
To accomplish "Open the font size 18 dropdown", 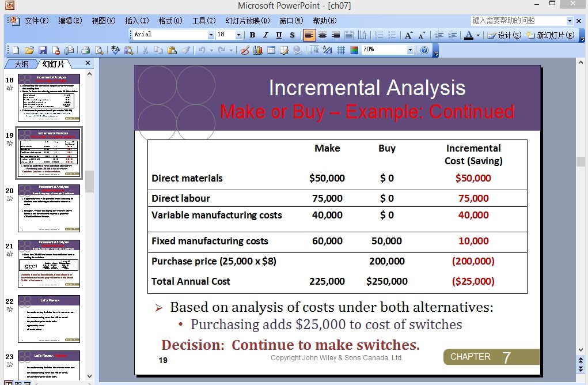I will point(238,35).
